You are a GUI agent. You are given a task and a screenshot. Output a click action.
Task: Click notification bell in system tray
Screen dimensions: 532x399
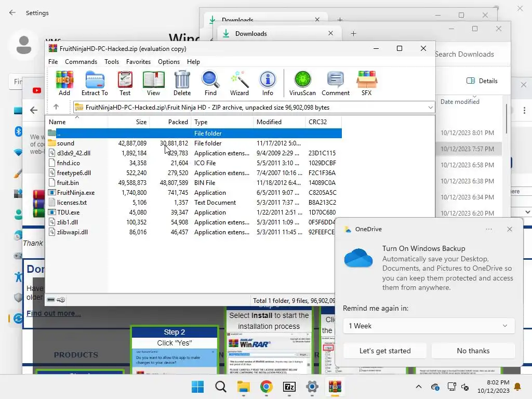[x=518, y=387]
